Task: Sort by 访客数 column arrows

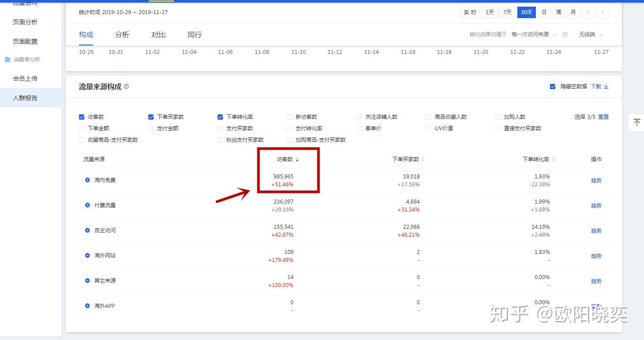Action: pos(297,159)
